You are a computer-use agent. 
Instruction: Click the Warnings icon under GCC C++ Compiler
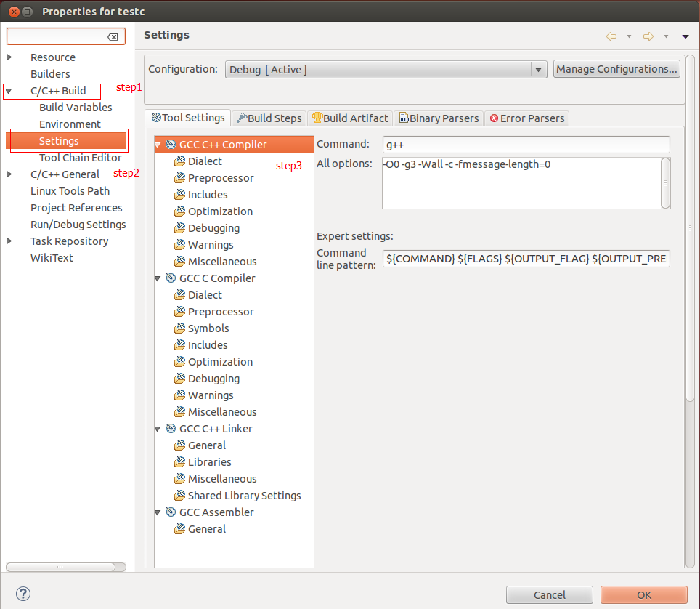click(179, 244)
